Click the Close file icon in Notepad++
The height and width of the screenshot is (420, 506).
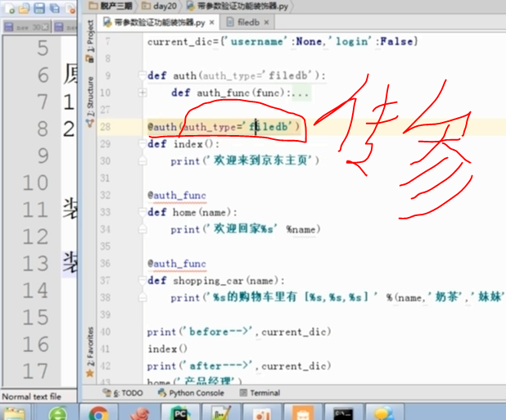pyautogui.click(x=70, y=7)
